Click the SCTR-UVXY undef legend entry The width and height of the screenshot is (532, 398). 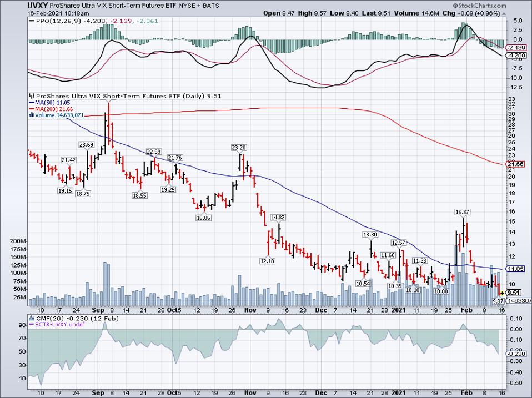57,325
